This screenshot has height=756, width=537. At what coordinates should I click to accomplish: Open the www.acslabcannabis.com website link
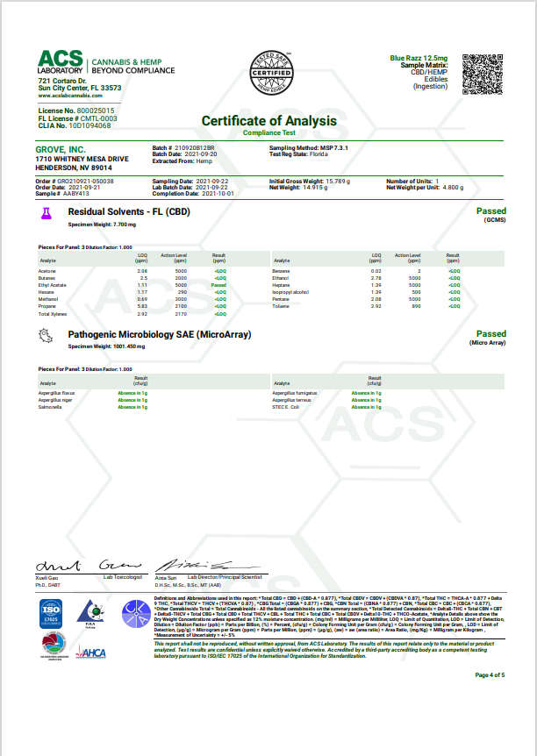tap(70, 96)
